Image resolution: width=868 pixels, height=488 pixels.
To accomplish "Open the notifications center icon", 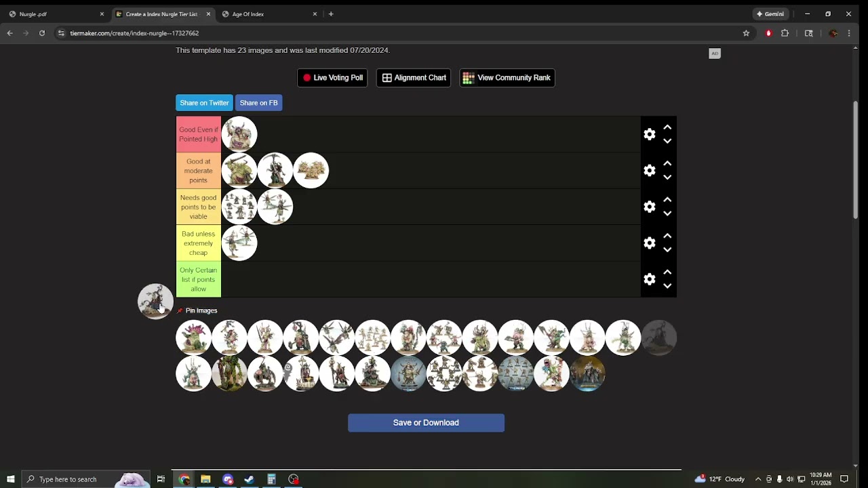I will [x=844, y=479].
